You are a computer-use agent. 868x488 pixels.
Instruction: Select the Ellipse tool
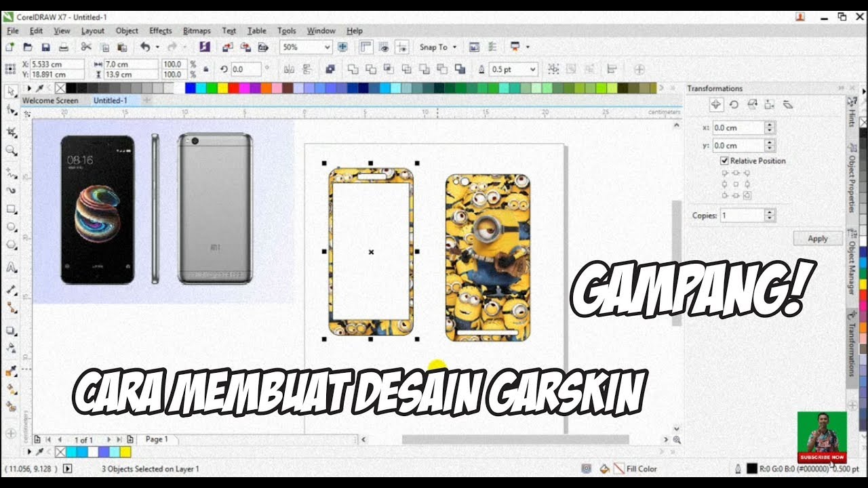[x=11, y=227]
